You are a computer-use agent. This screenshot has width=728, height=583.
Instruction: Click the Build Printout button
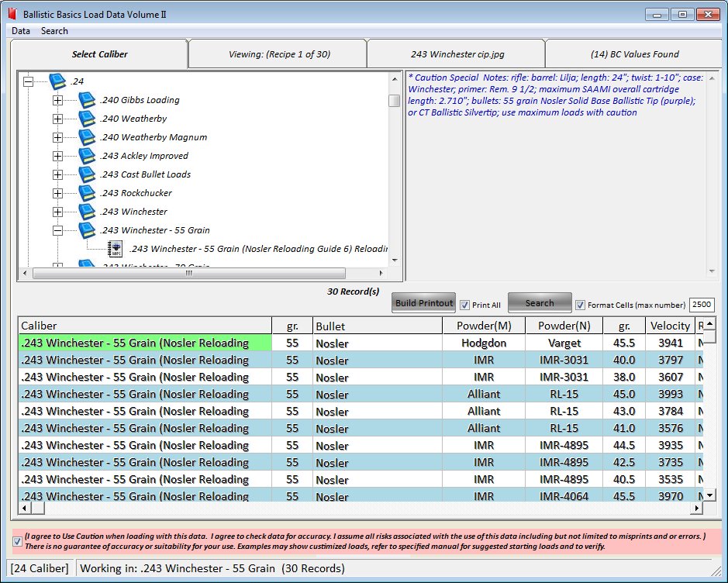423,303
